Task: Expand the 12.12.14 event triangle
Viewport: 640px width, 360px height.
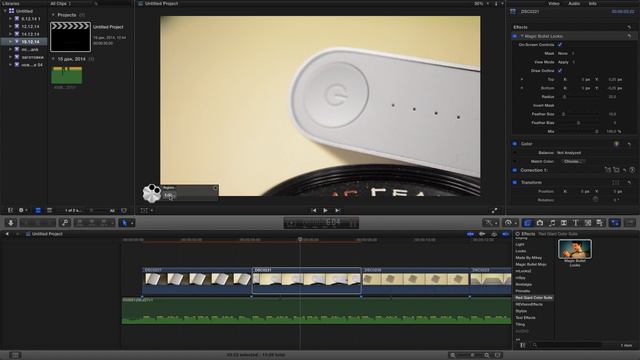Action: (11, 26)
